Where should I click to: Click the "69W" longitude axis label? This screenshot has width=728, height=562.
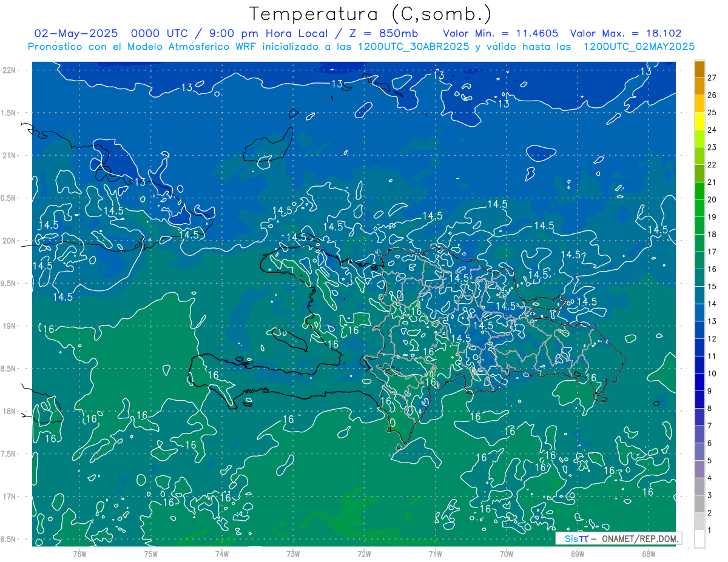coord(578,554)
